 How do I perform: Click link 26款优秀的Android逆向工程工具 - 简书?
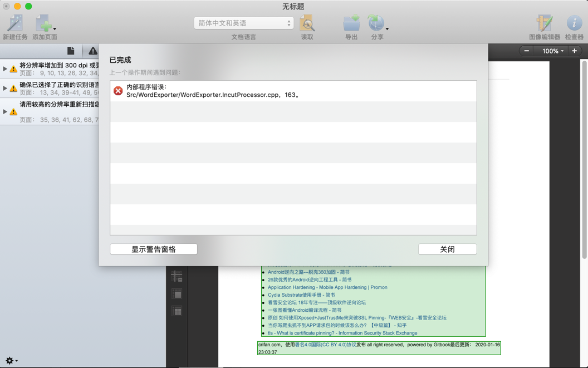tap(310, 279)
